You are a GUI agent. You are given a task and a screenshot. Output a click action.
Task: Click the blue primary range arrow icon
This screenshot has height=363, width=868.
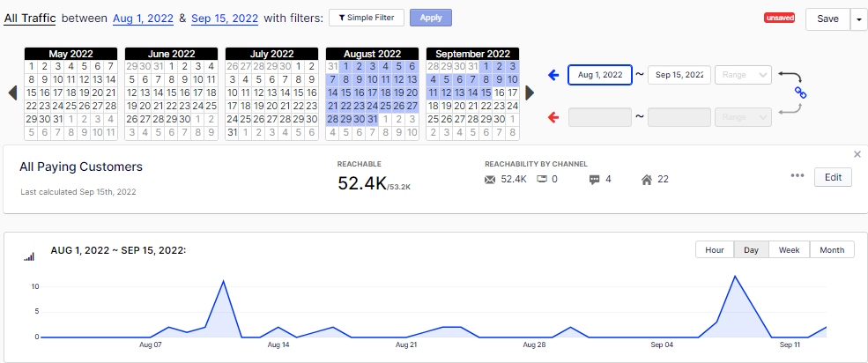(x=553, y=75)
